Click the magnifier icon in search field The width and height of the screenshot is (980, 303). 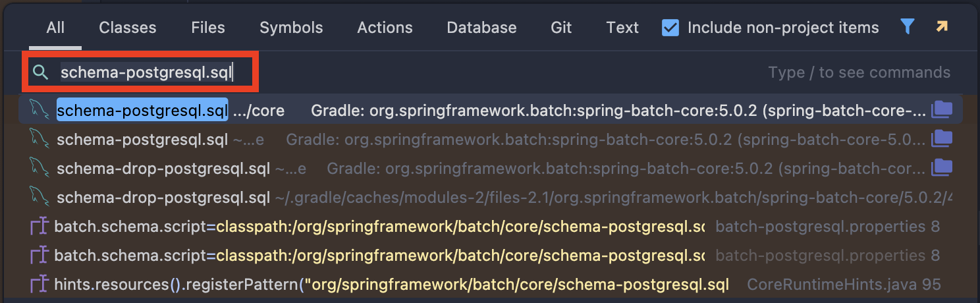click(41, 72)
